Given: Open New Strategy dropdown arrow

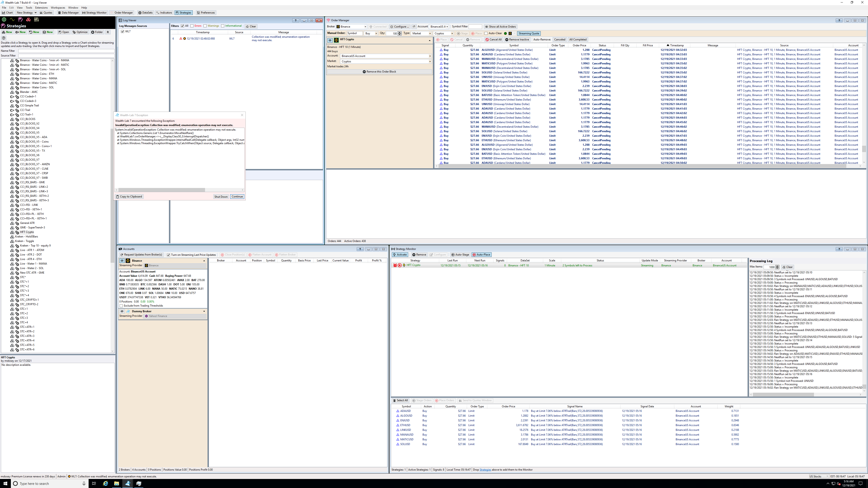Looking at the screenshot, I should 35,13.
